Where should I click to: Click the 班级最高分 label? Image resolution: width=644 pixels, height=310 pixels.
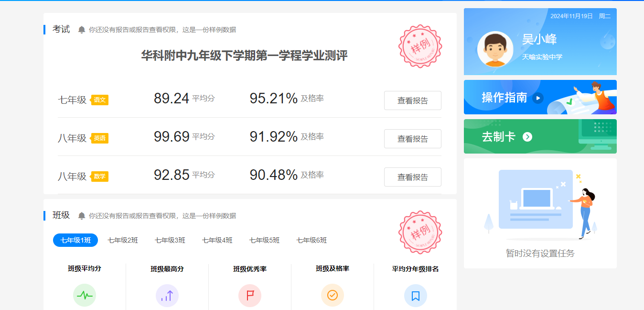tap(167, 269)
